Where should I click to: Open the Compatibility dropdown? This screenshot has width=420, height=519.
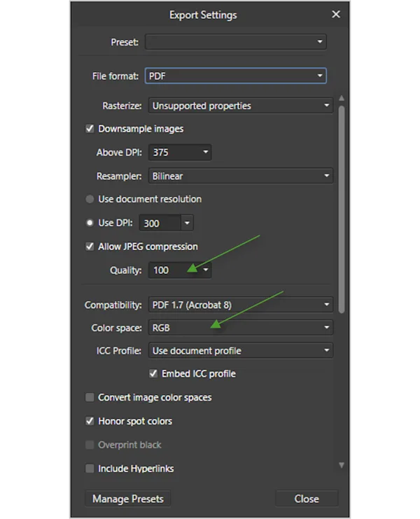(x=240, y=305)
